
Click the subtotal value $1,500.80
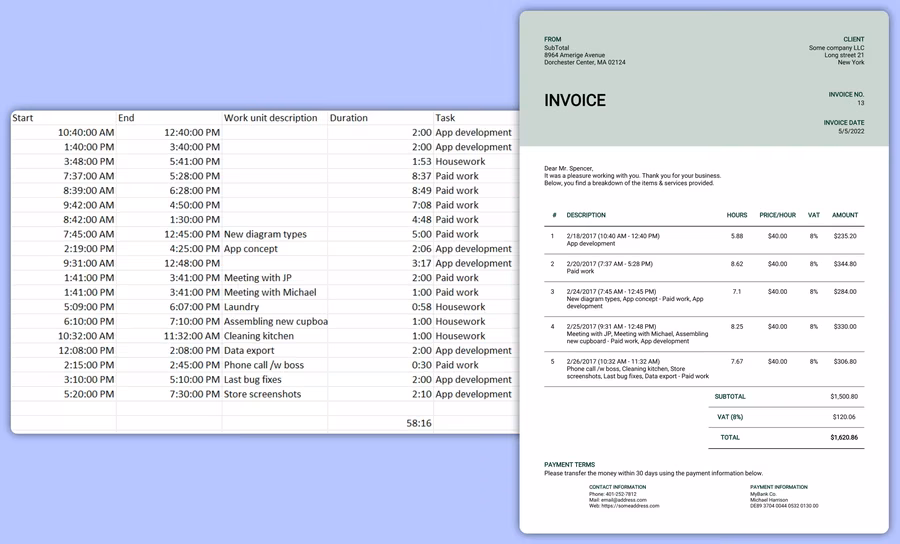(844, 397)
